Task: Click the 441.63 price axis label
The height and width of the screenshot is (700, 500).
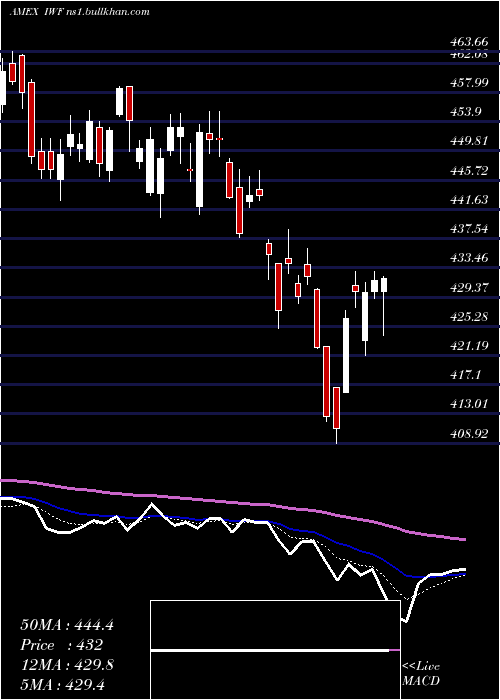Action: coord(469,200)
